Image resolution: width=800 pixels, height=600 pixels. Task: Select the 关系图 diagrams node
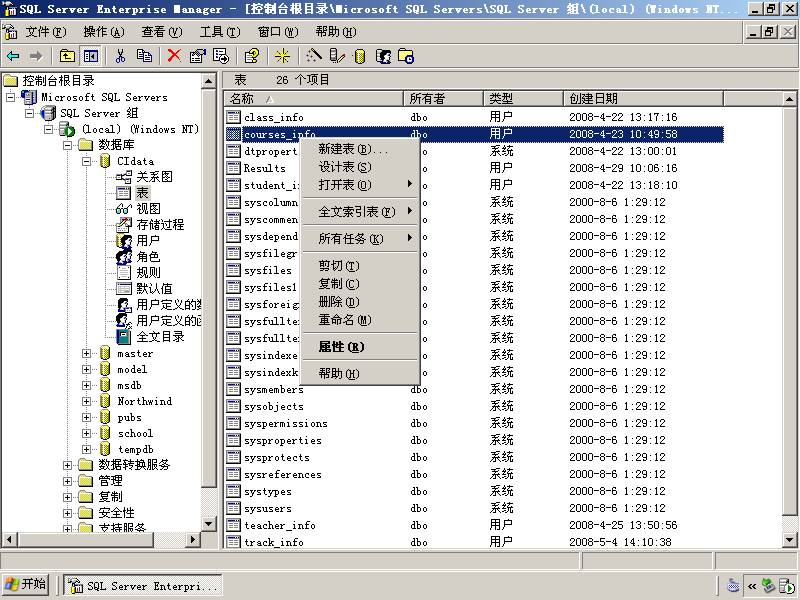(x=155, y=177)
